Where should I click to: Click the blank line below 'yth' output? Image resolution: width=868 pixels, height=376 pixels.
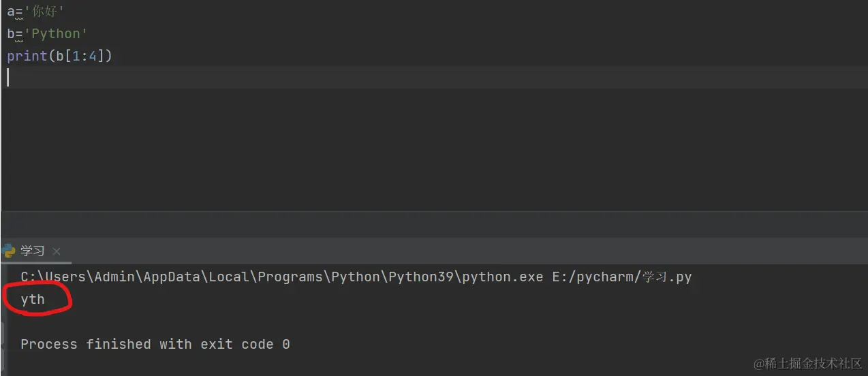(204, 322)
